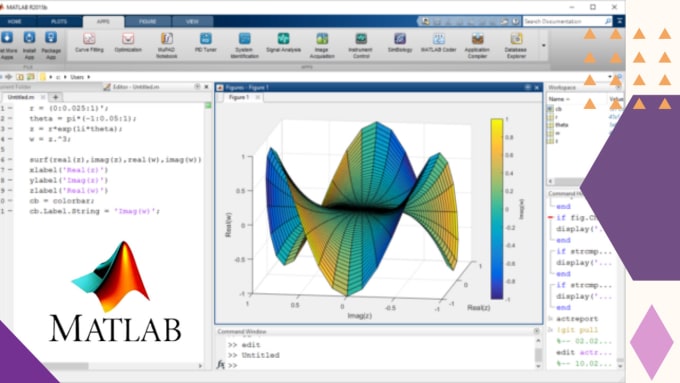Click the Users folder in the address bar
Image resolution: width=680 pixels, height=383 pixels.
click(x=77, y=77)
